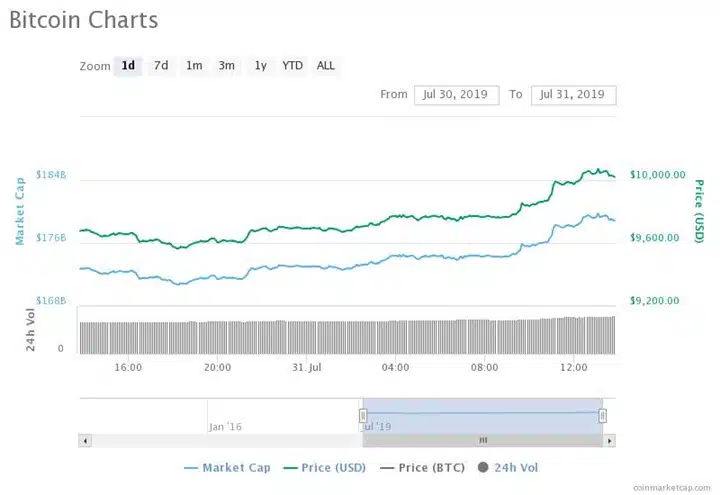Switch to YTD zoom

(x=292, y=66)
